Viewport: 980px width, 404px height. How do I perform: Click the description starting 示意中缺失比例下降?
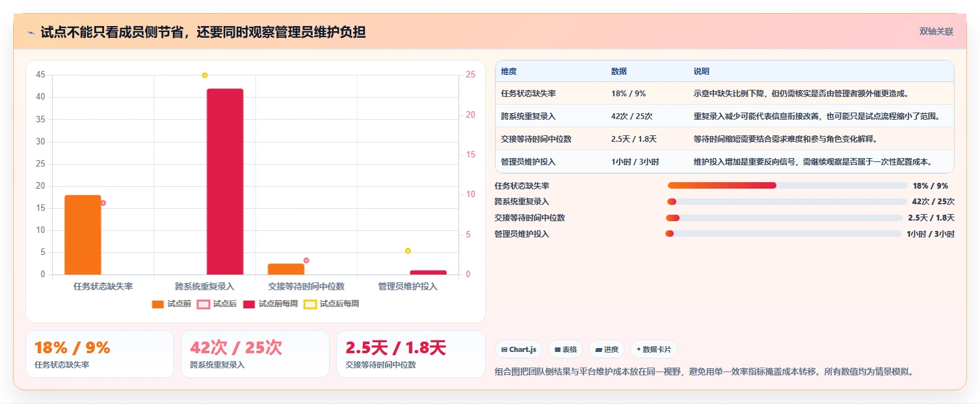pos(801,94)
